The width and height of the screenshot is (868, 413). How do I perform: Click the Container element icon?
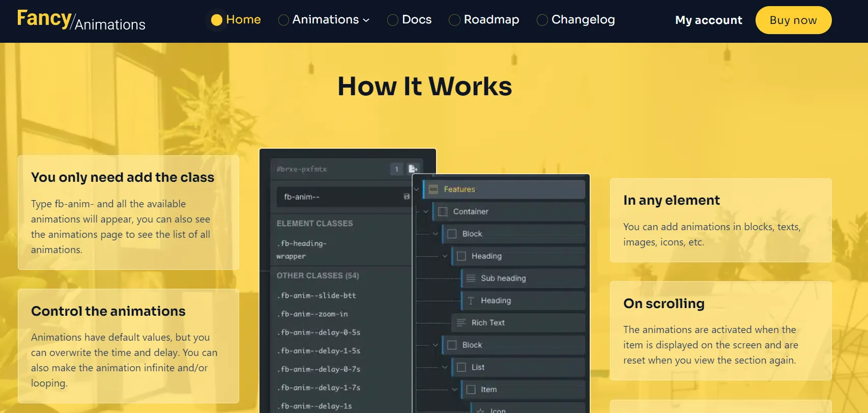tap(443, 212)
